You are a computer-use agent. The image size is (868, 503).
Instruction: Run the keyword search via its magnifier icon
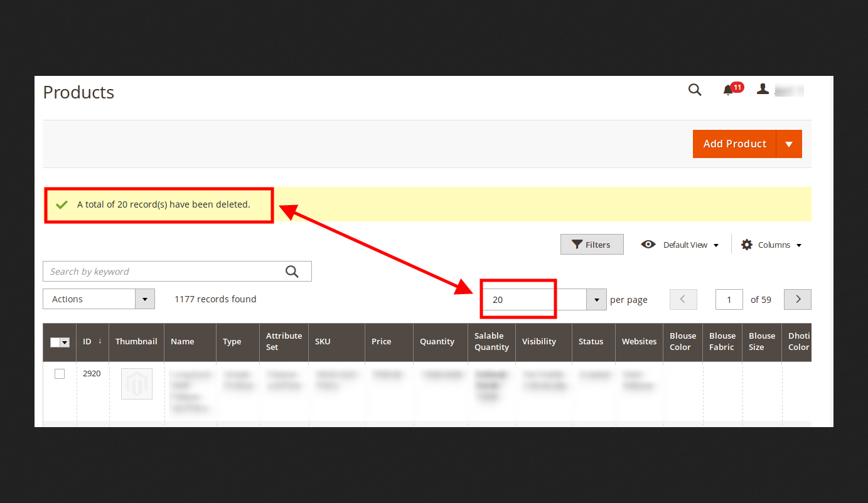(291, 271)
